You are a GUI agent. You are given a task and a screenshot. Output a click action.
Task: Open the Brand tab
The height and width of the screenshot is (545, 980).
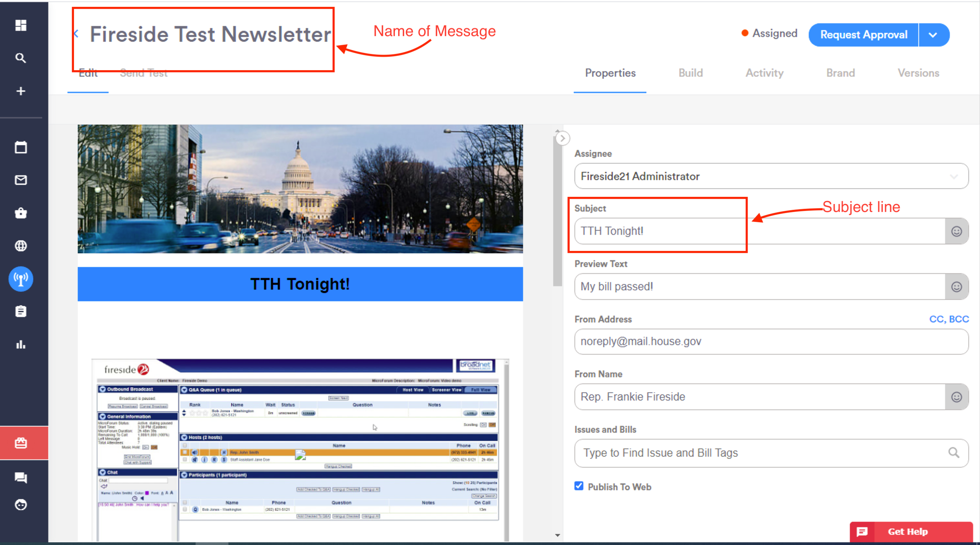tap(840, 73)
